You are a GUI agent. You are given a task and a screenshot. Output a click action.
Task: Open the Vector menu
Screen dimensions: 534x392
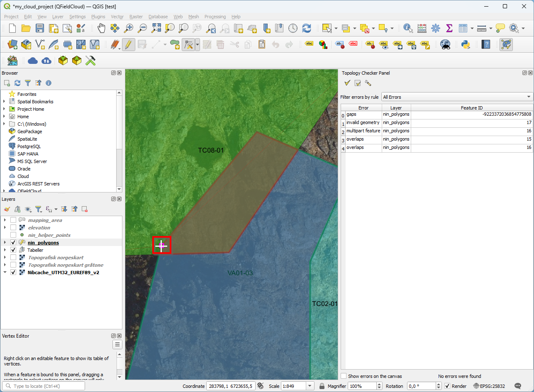[x=117, y=17]
